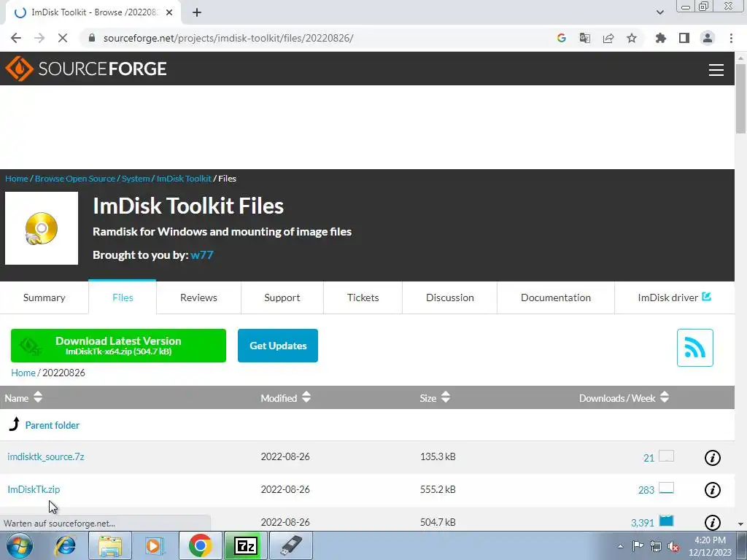Click 283 downloads count link

(x=646, y=490)
